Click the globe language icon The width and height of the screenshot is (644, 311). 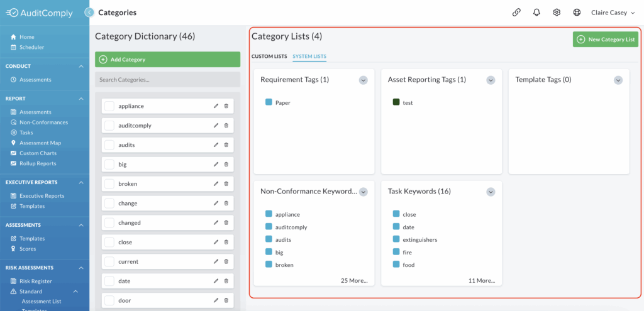coord(577,13)
